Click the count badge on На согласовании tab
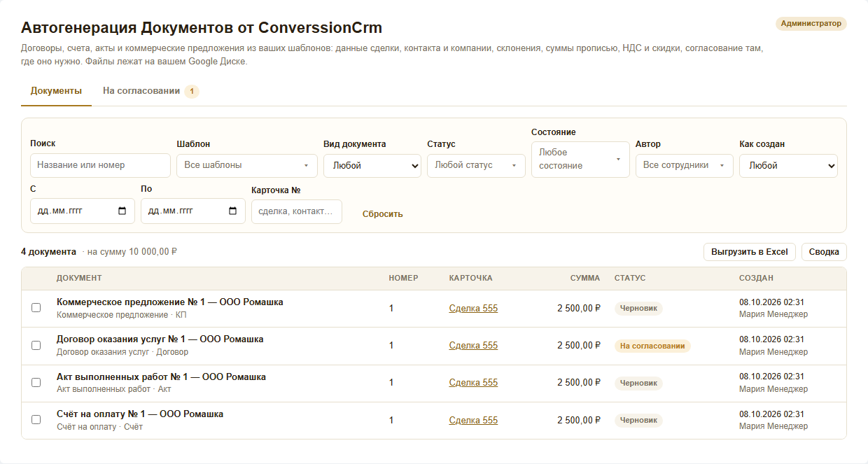The width and height of the screenshot is (868, 464). coord(192,92)
